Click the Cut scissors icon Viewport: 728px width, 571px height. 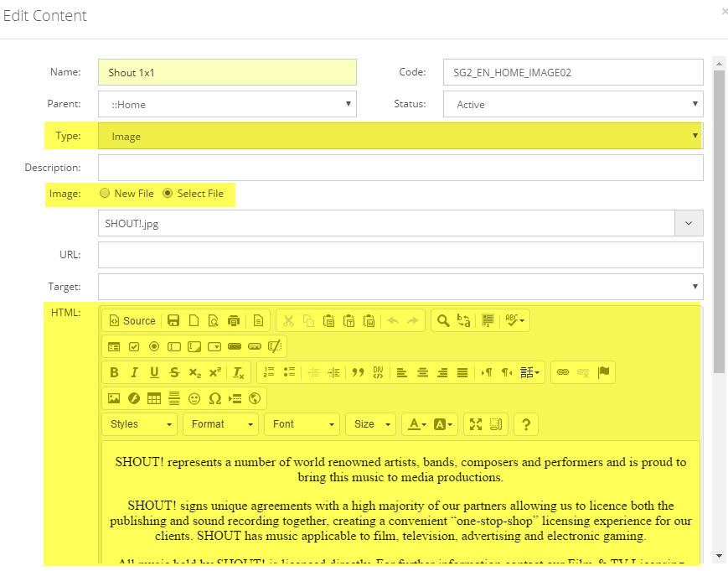[289, 320]
